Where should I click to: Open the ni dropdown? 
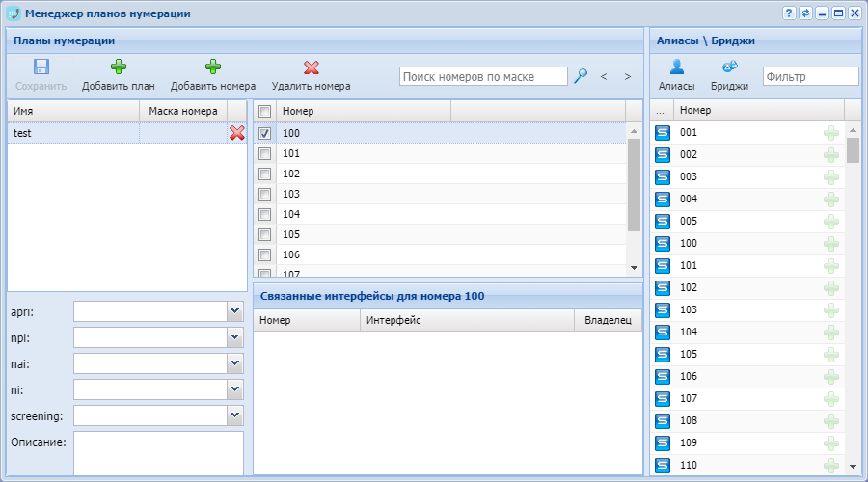point(235,389)
